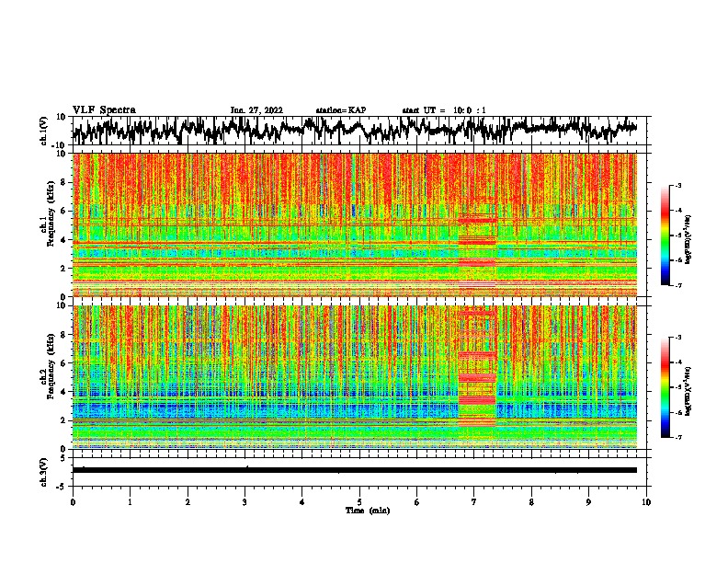728x563 pixels.
Task: Click the "-3" label on ch.1 color bar
Action: (x=678, y=186)
